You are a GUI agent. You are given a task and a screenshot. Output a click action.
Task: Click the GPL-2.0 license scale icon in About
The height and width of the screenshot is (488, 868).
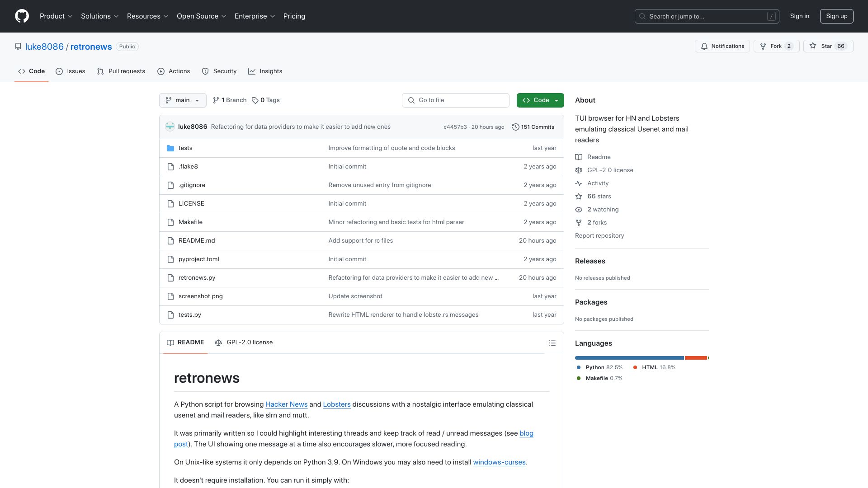coord(579,170)
